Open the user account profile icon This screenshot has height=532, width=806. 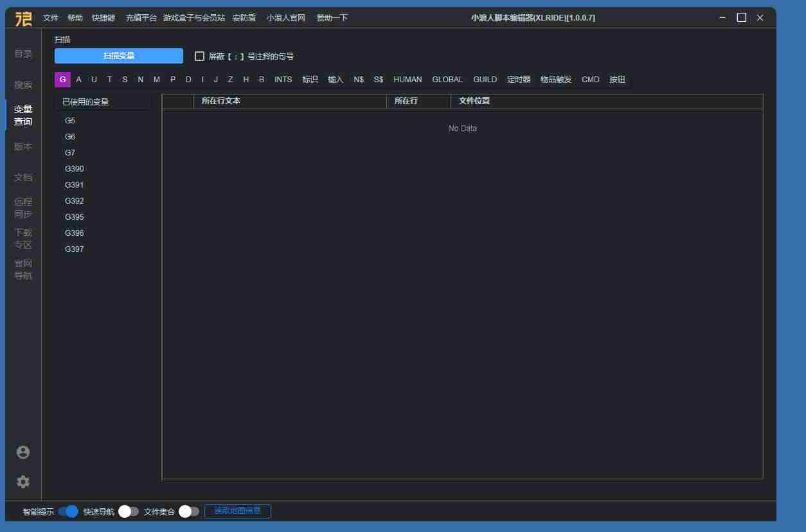click(23, 452)
